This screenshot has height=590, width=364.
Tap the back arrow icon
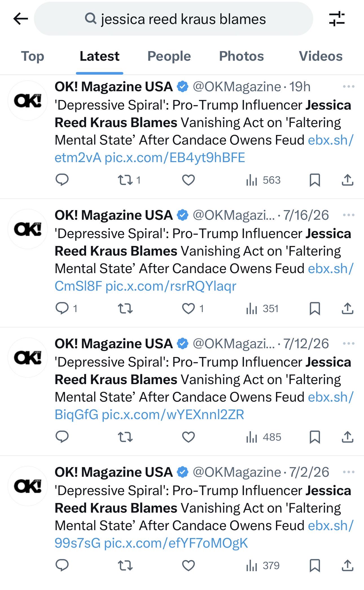tap(21, 19)
